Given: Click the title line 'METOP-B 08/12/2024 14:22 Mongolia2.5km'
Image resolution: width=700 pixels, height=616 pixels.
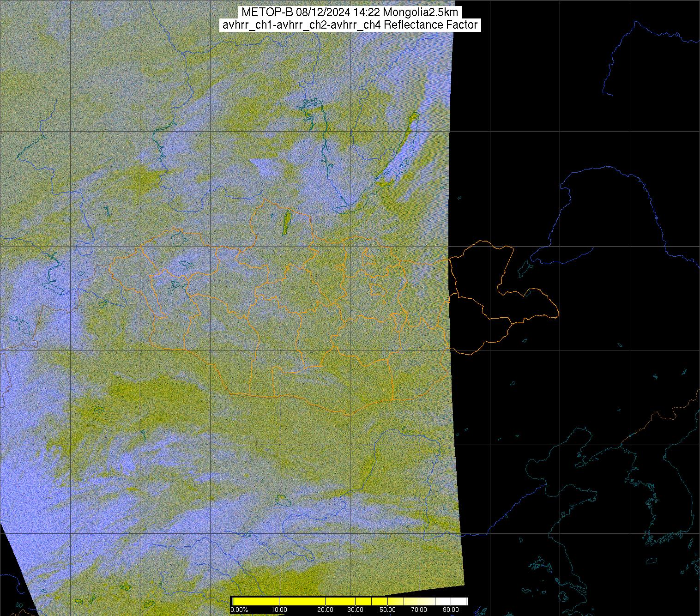Looking at the screenshot, I should point(350,12).
